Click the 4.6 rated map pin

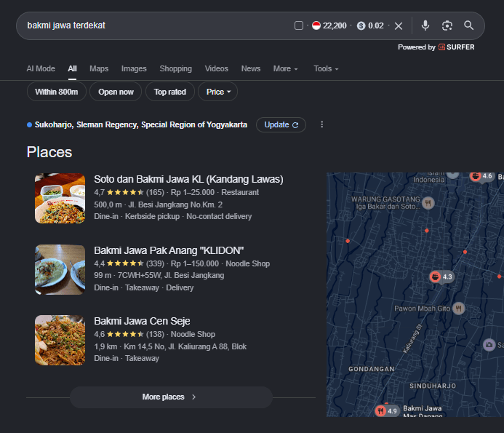481,176
